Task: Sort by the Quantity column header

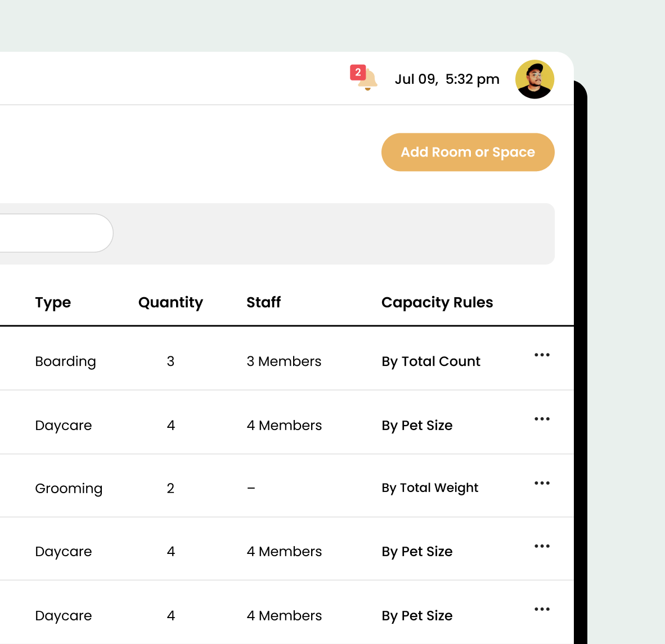Action: point(170,302)
